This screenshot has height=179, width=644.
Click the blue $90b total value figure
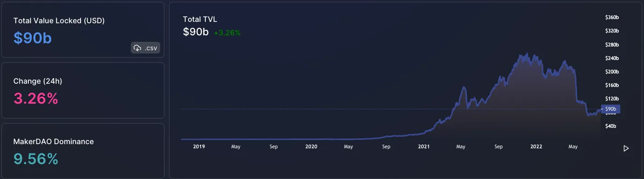pyautogui.click(x=33, y=38)
